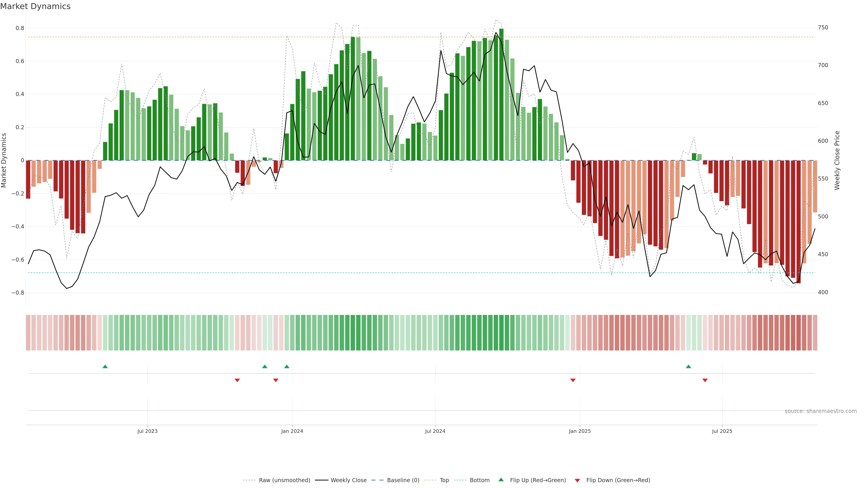
Task: Click the rightmost red heatmap strip cell
Action: pos(815,333)
